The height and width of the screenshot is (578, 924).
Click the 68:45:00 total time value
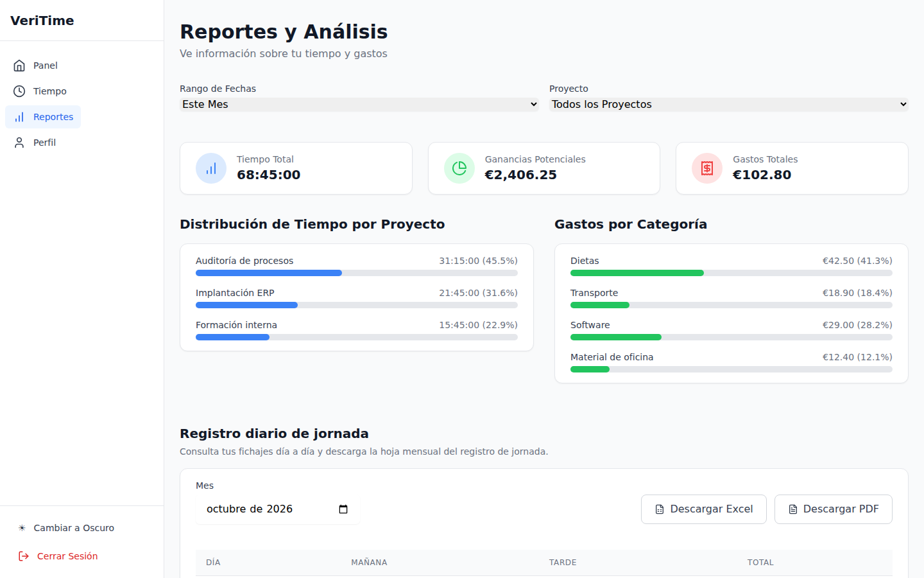(269, 175)
